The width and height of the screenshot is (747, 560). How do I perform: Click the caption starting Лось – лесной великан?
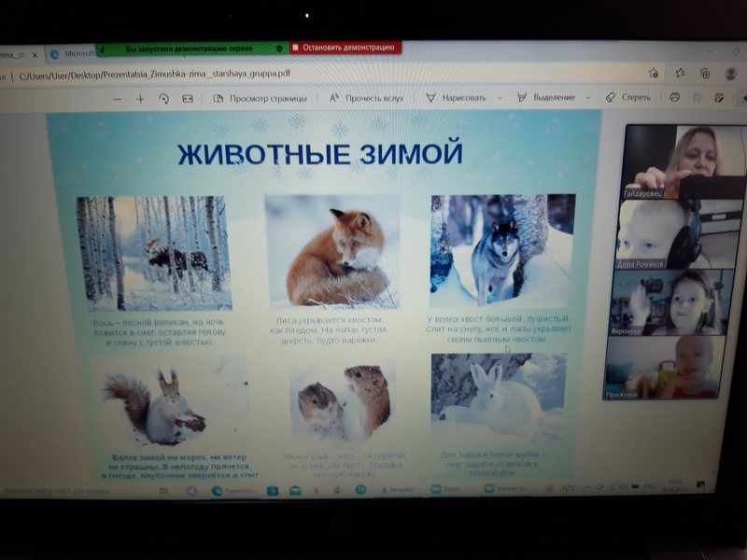pos(159,332)
